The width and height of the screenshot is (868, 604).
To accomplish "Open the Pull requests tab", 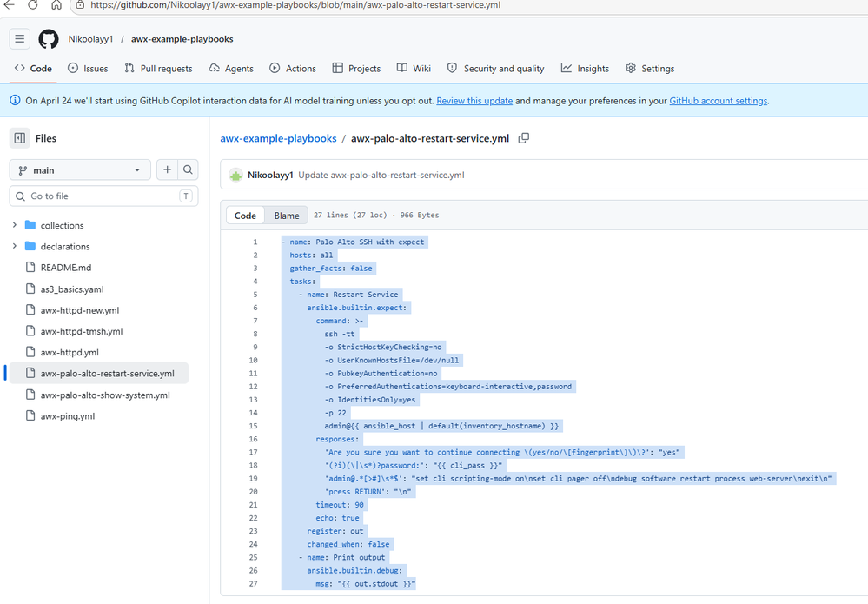I will [159, 68].
